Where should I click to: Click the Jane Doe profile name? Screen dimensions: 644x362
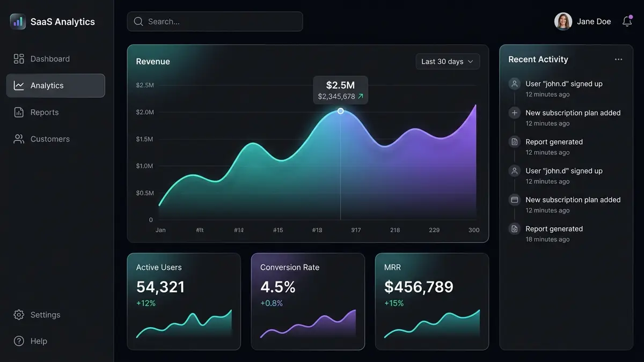tap(594, 21)
